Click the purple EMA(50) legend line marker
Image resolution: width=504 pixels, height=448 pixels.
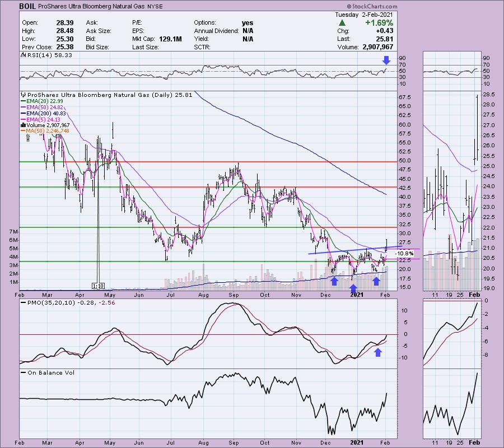point(23,107)
